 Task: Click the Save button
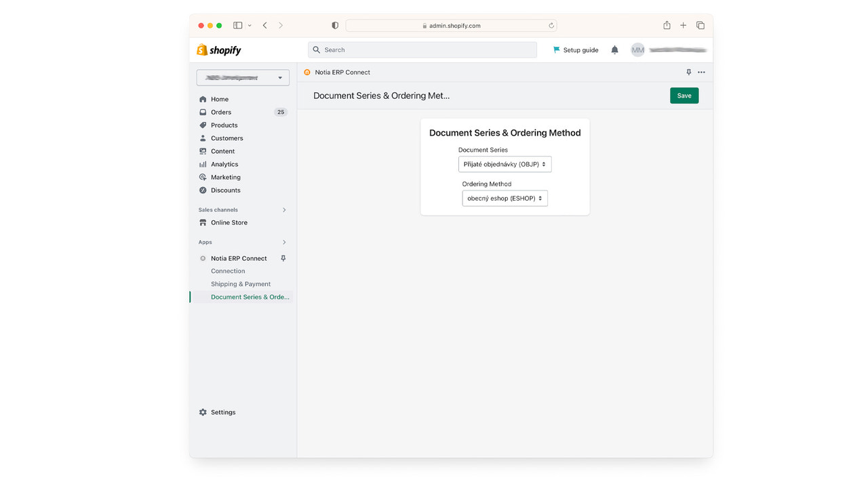[x=684, y=96]
